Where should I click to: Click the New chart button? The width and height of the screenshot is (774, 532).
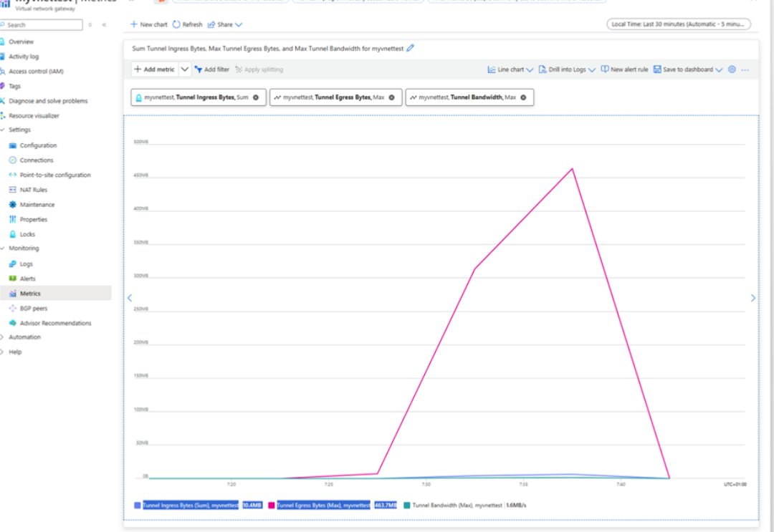coord(148,24)
